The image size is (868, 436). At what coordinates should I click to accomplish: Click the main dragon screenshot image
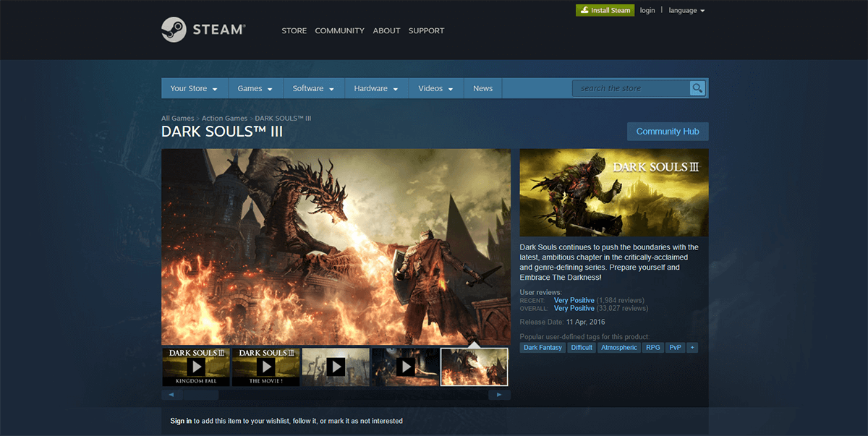tap(336, 247)
